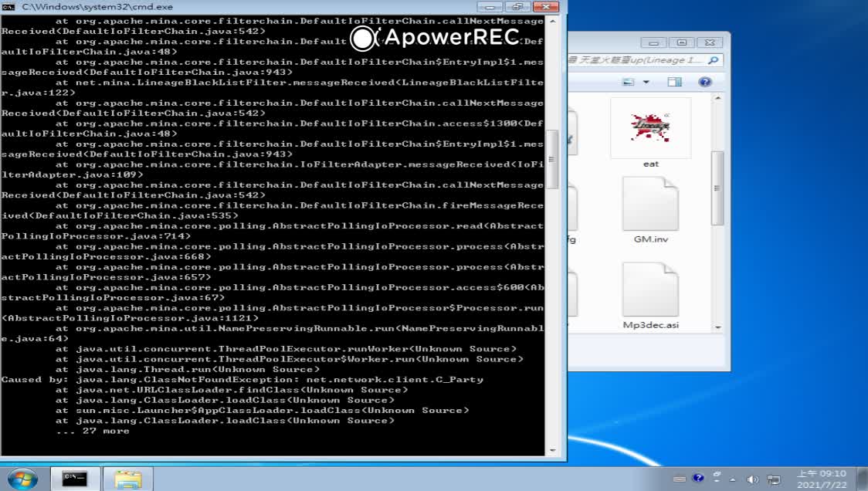868x491 pixels.
Task: Click 'NamePreservingRunnable.run' line
Action: pyautogui.click(x=272, y=334)
